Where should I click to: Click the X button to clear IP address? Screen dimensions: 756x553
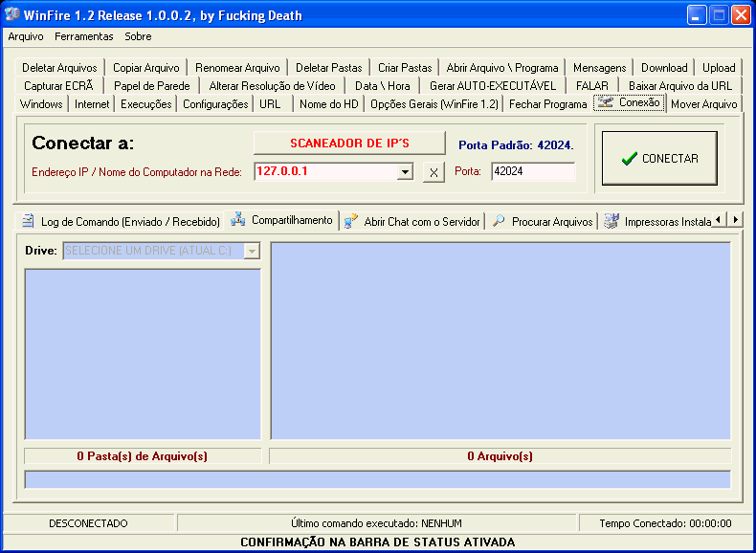click(x=434, y=172)
